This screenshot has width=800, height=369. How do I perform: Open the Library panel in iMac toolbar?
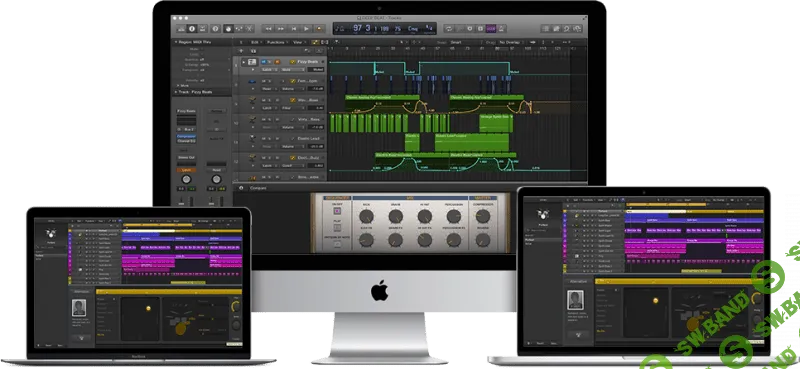(x=181, y=29)
